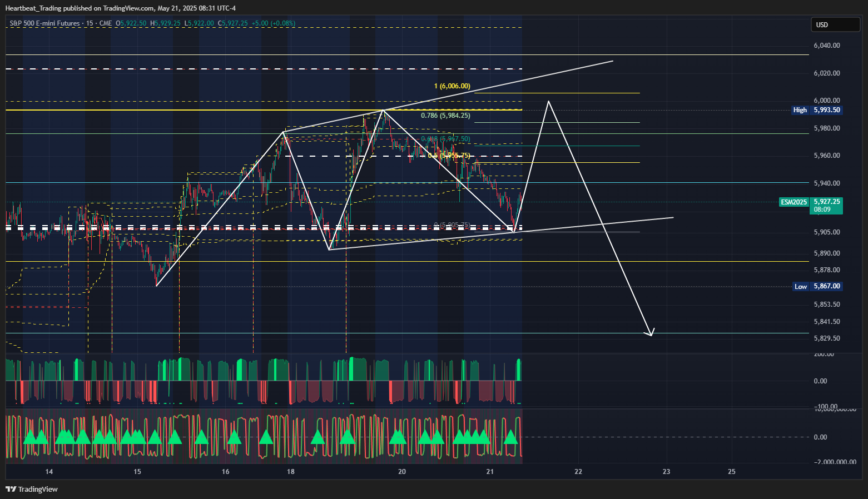
Task: Click the high value H5,929.25
Action: (165, 23)
